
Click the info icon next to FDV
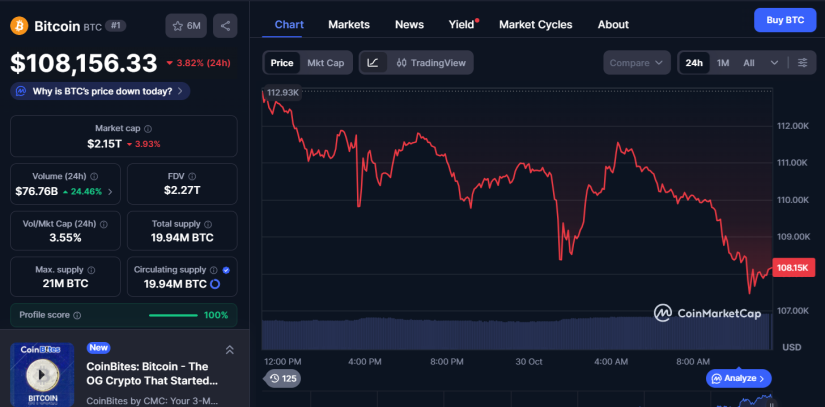[192, 176]
